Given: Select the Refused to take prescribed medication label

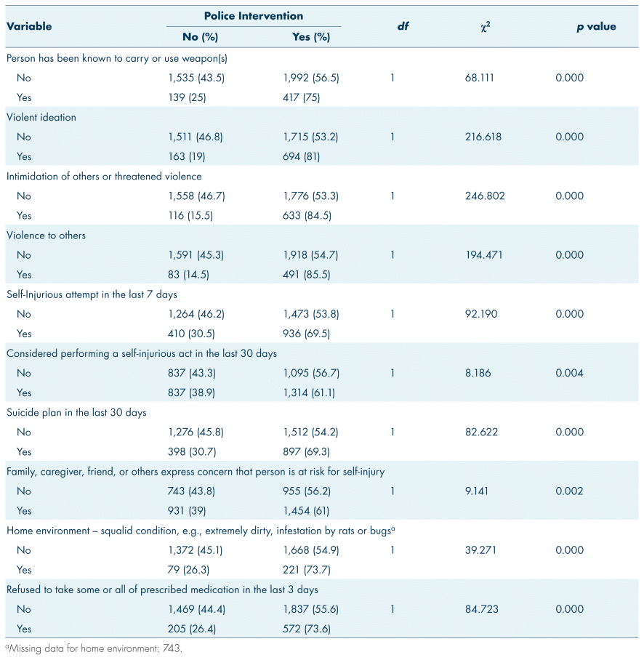Looking at the screenshot, I should tap(162, 589).
